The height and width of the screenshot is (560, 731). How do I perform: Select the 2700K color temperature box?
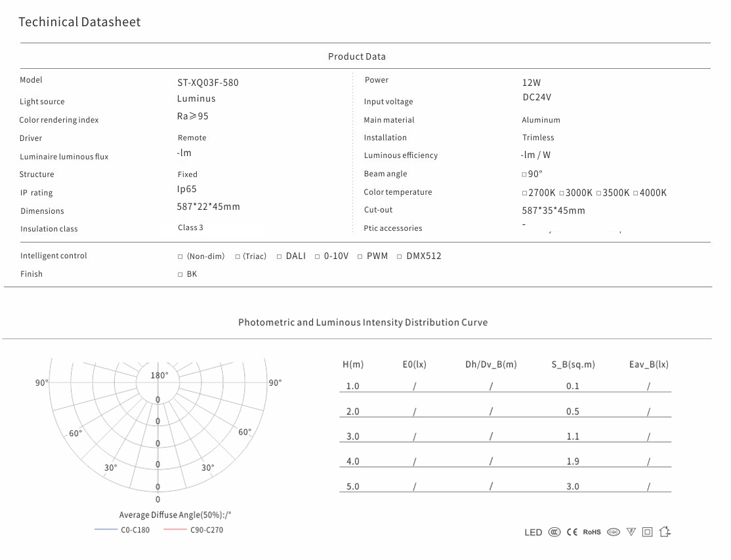[x=524, y=193]
